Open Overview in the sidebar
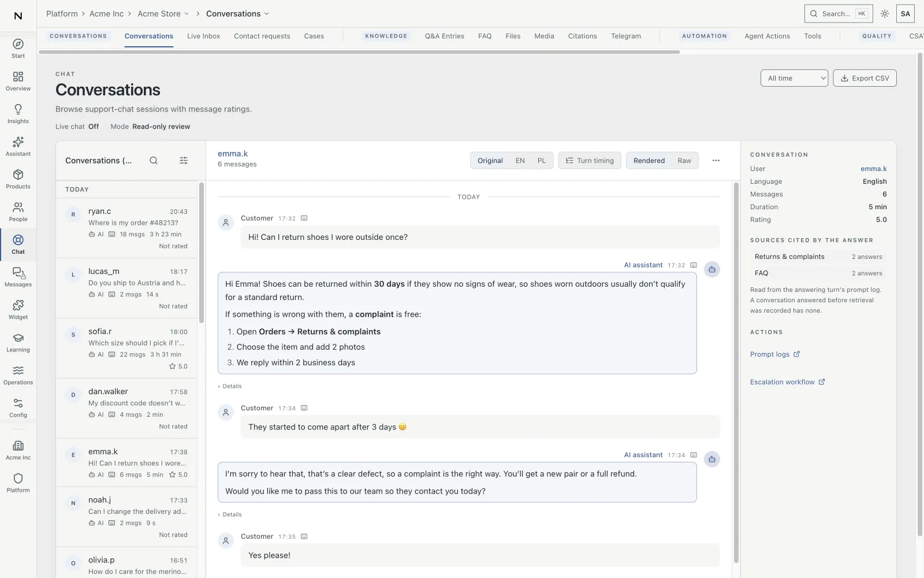Image resolution: width=924 pixels, height=578 pixels. click(x=18, y=81)
